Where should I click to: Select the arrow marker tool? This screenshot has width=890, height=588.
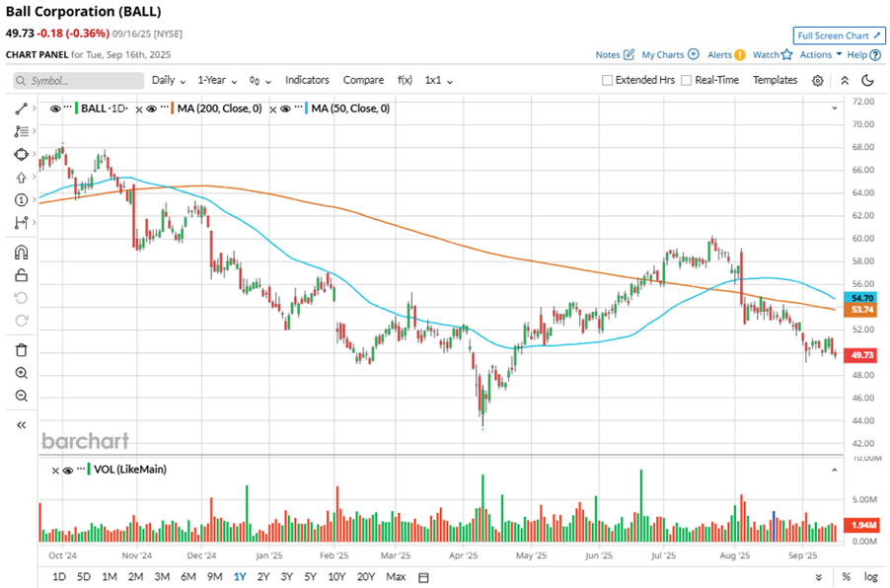[21, 177]
